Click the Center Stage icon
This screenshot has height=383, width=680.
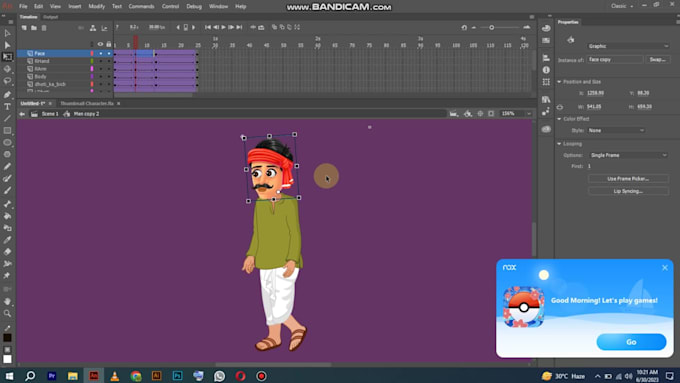click(480, 114)
